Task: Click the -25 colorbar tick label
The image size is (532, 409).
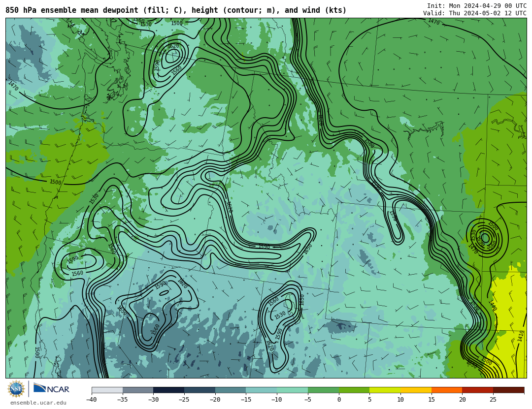Action: click(184, 400)
